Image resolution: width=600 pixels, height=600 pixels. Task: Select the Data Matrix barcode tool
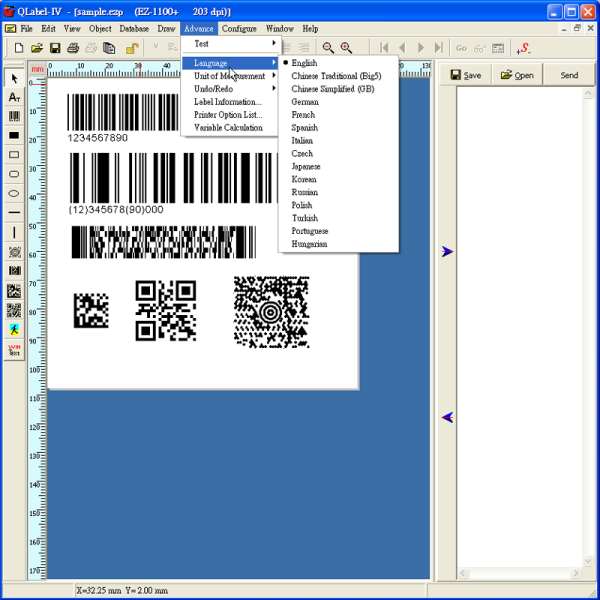pos(14,291)
